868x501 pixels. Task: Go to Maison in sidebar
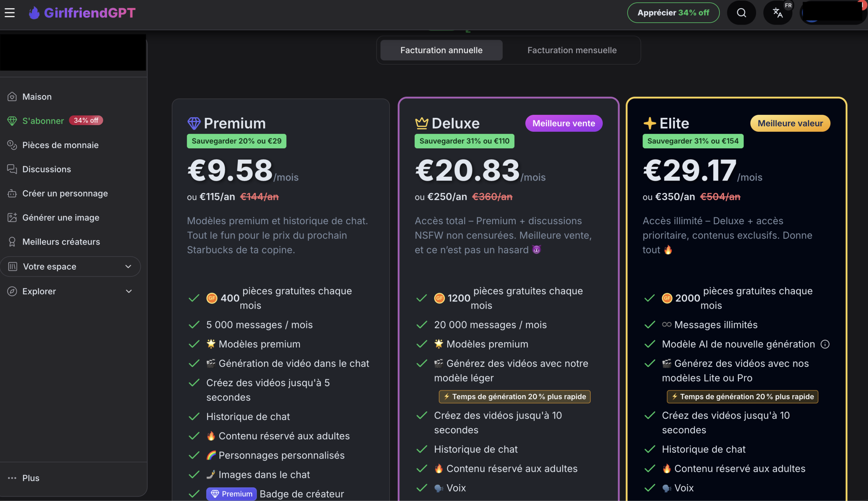coord(37,97)
